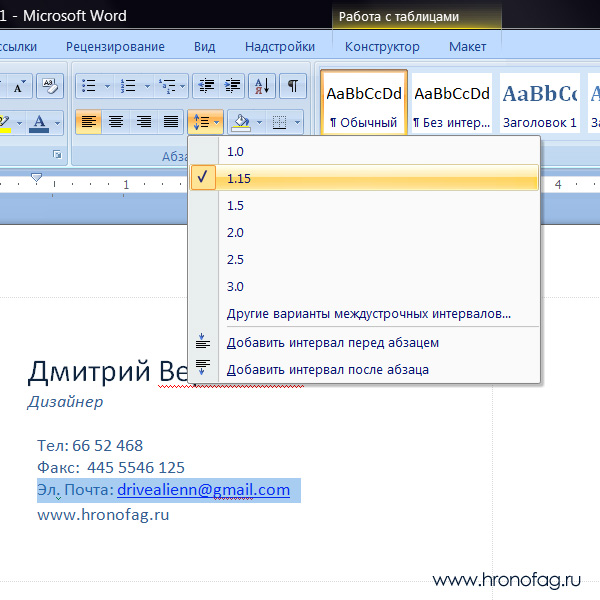Viewport: 600px width, 600px height.
Task: Click the clear formatting icon
Action: coord(50,86)
